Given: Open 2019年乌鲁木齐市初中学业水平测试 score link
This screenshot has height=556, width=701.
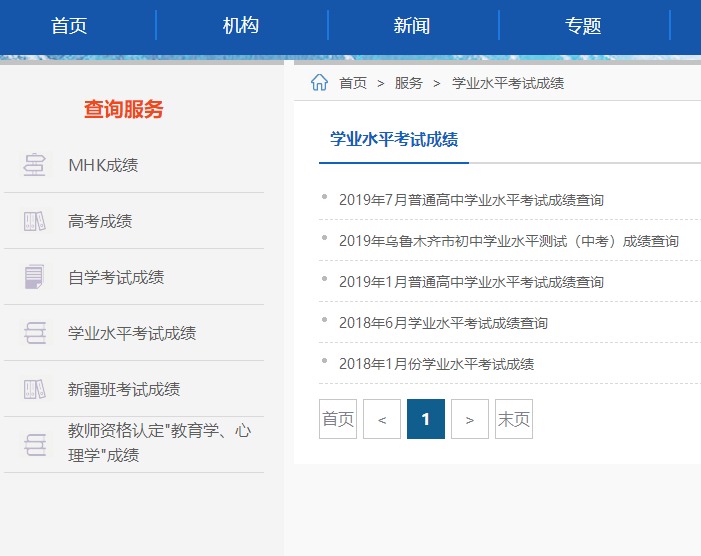Looking at the screenshot, I should click(x=508, y=241).
